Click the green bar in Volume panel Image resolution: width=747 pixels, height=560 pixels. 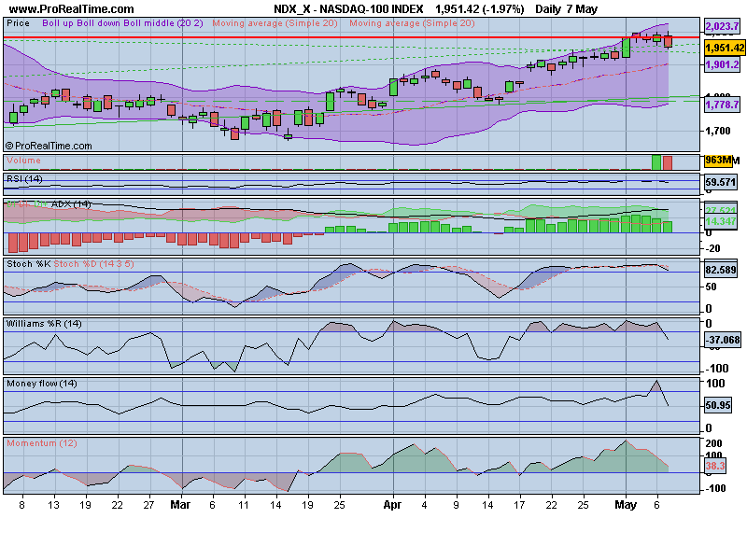click(x=656, y=161)
